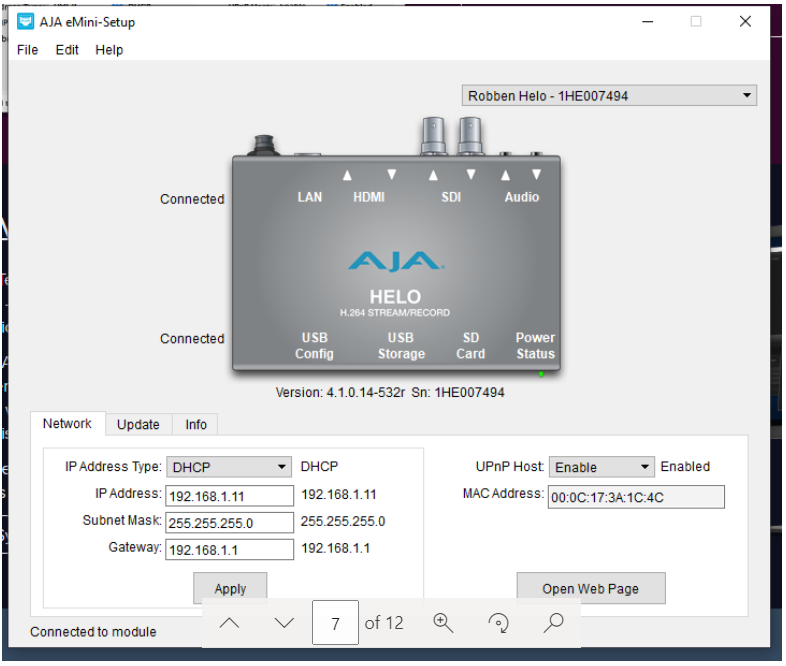
Task: Click the Open Web Page button
Action: tap(591, 588)
